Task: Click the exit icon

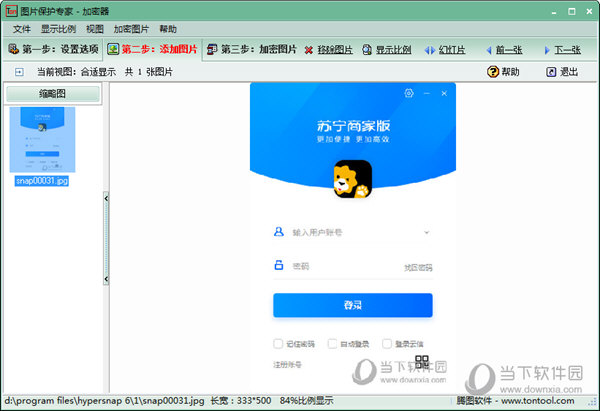Action: pyautogui.click(x=551, y=72)
